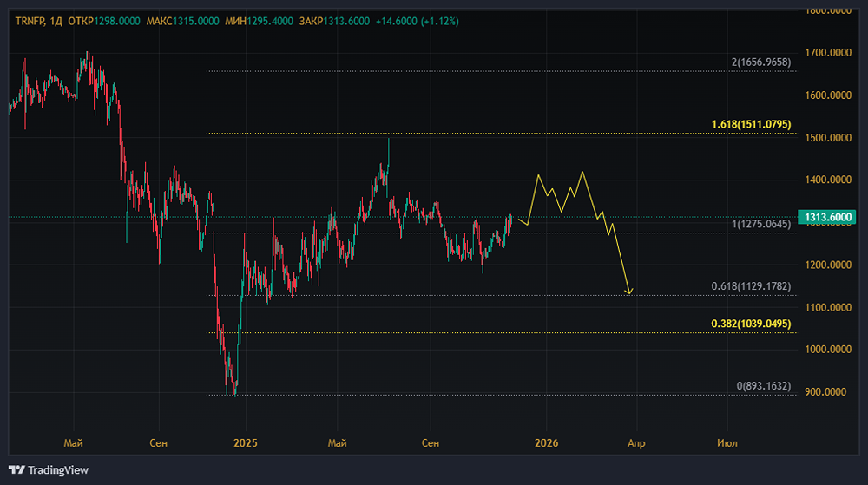This screenshot has width=868, height=485.
Task: Click the МИН 1295.4000 low value
Action: 259,22
